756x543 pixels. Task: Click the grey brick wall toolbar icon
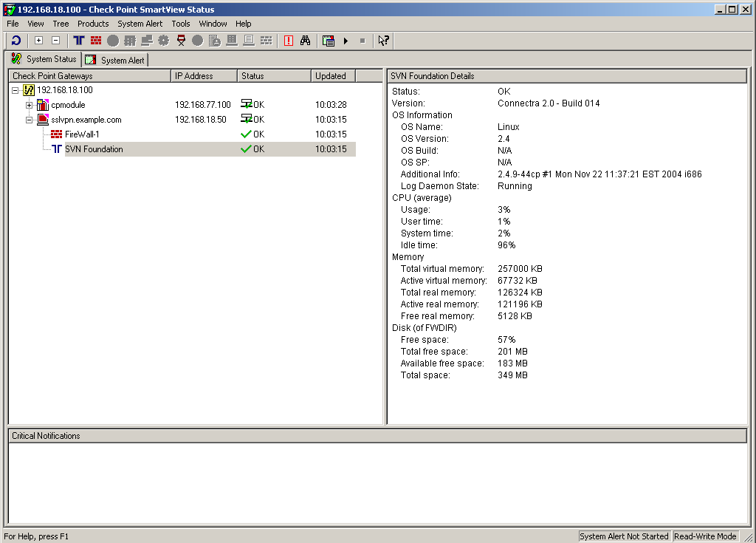pos(266,41)
